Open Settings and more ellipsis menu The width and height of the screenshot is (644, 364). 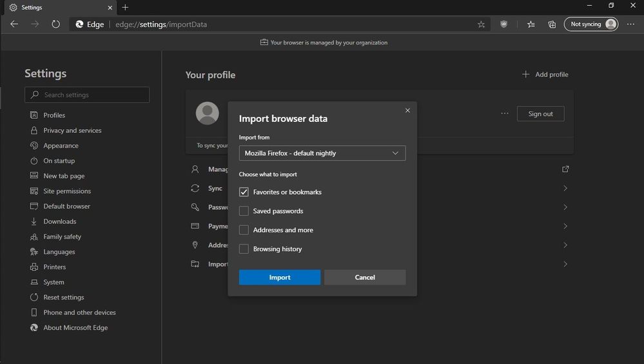630,25
